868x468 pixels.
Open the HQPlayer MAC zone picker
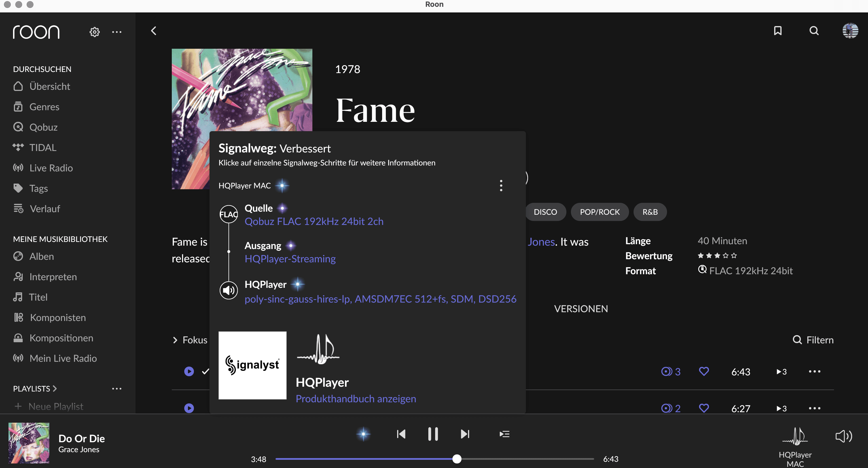(x=795, y=447)
